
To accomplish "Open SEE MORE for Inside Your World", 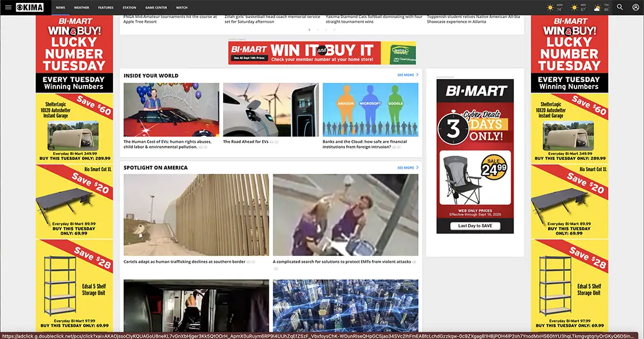I will tap(405, 75).
